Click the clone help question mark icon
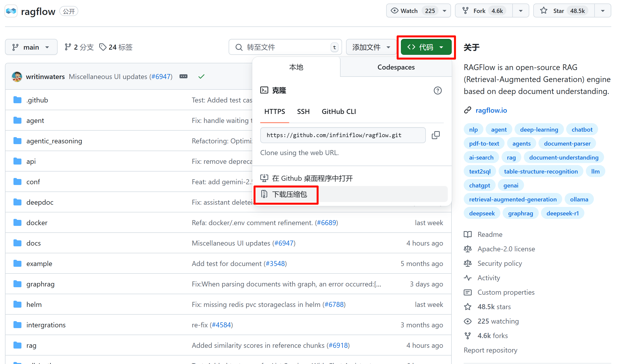 (x=438, y=91)
